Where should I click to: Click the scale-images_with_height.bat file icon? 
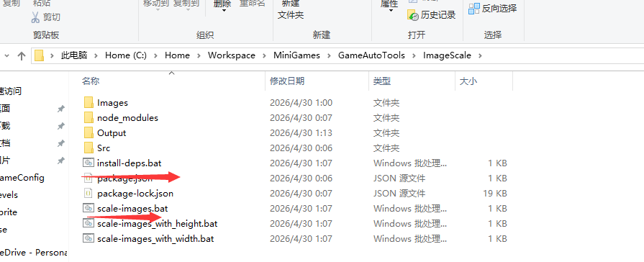pos(89,223)
